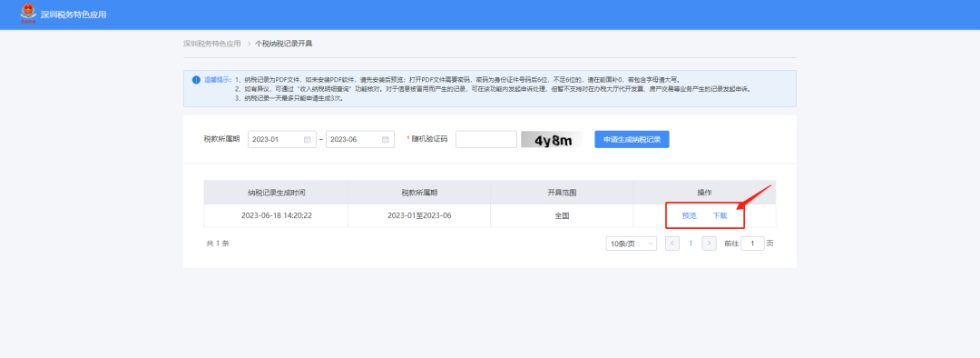Click the blue info tip icon
The image size is (980, 358).
pos(196,80)
